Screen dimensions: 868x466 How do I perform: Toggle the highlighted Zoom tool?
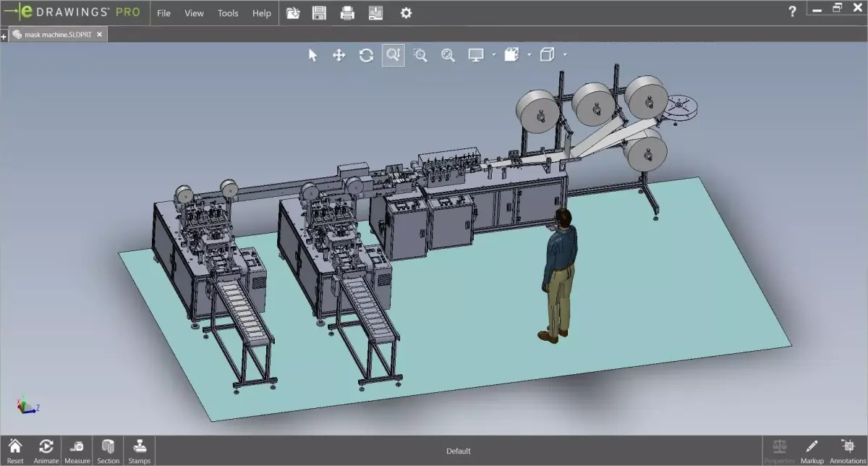(x=393, y=55)
